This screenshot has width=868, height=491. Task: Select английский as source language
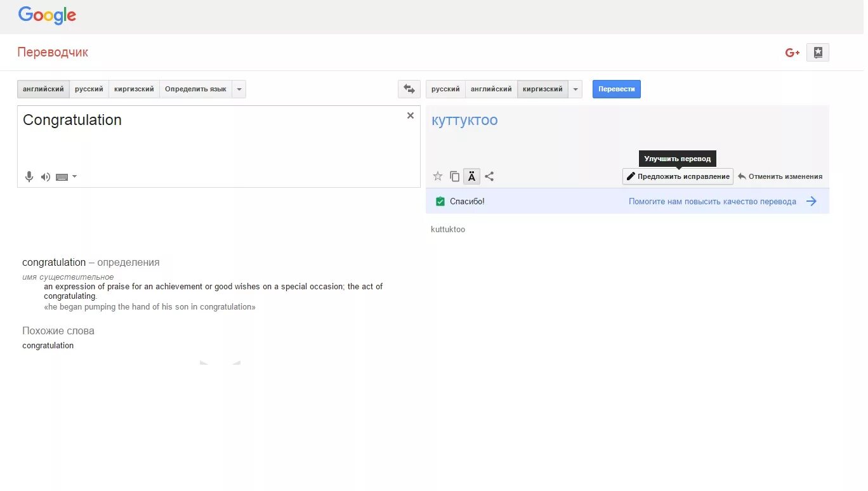coord(43,89)
